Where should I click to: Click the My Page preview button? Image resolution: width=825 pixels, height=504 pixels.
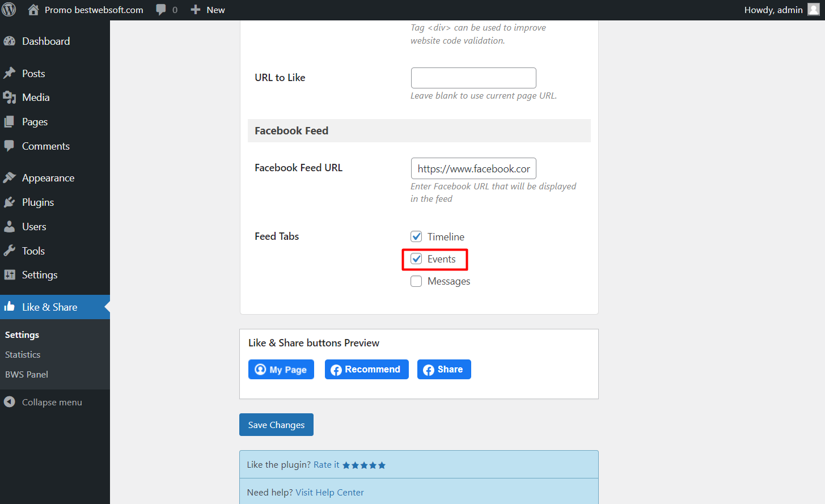tap(281, 370)
